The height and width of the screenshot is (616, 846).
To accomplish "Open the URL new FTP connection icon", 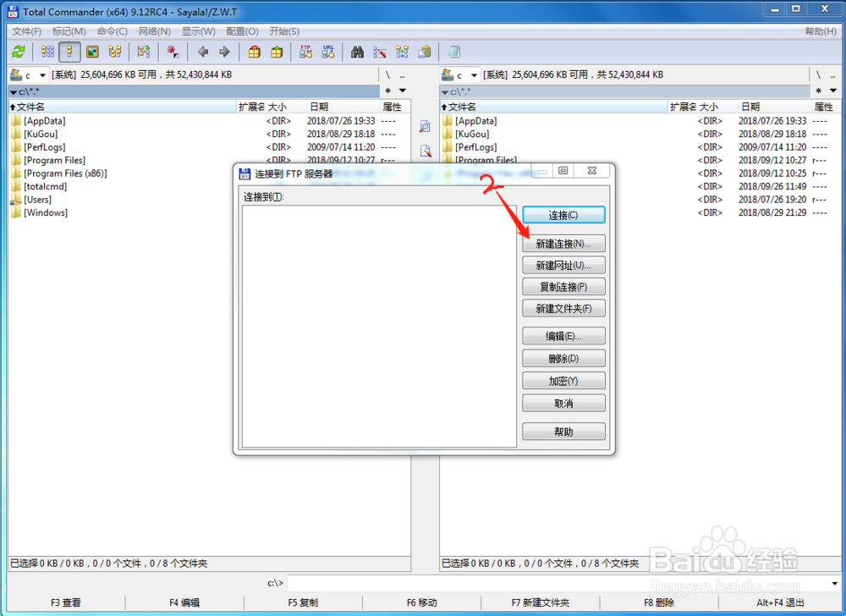I will tap(328, 52).
